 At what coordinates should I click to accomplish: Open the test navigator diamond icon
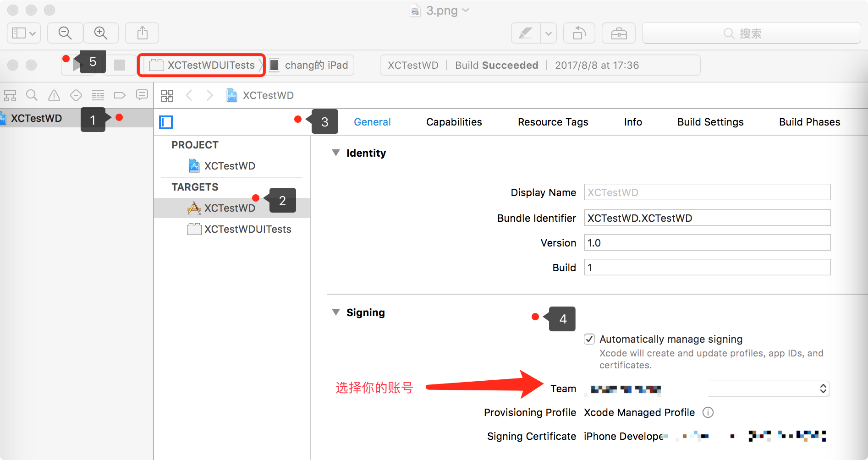click(x=76, y=95)
